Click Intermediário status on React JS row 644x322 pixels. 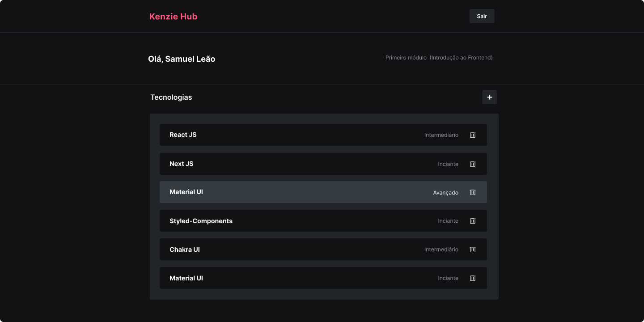click(441, 135)
